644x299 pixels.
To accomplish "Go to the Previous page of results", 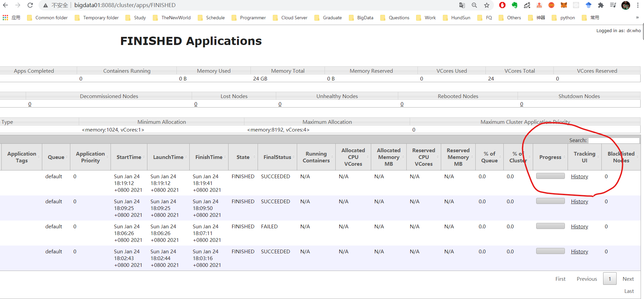I will 587,279.
